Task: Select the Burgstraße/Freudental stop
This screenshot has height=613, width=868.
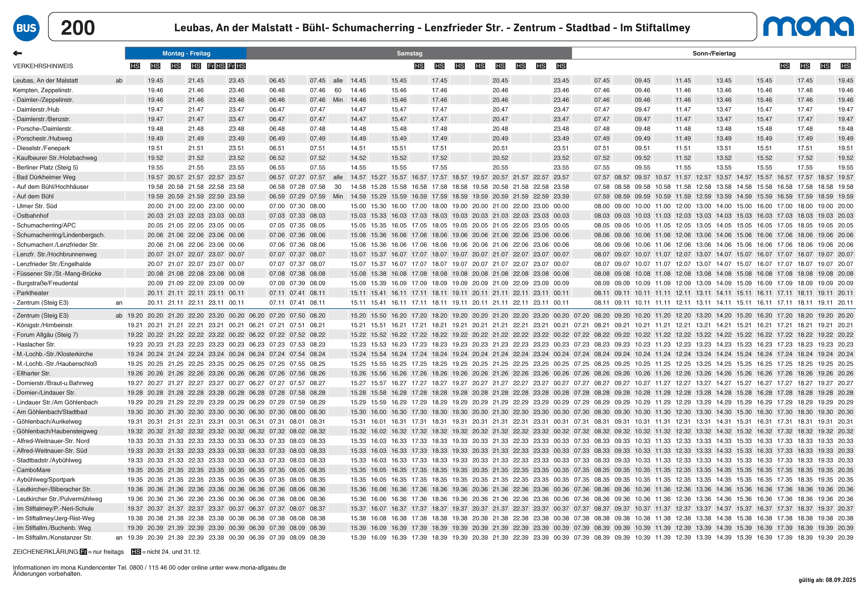Action: click(46, 283)
